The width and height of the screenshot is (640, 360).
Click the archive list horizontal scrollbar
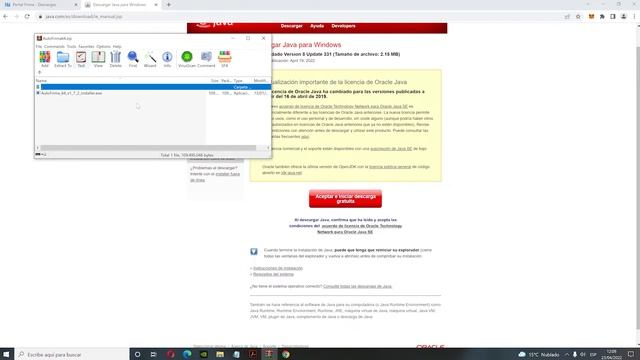coord(148,148)
